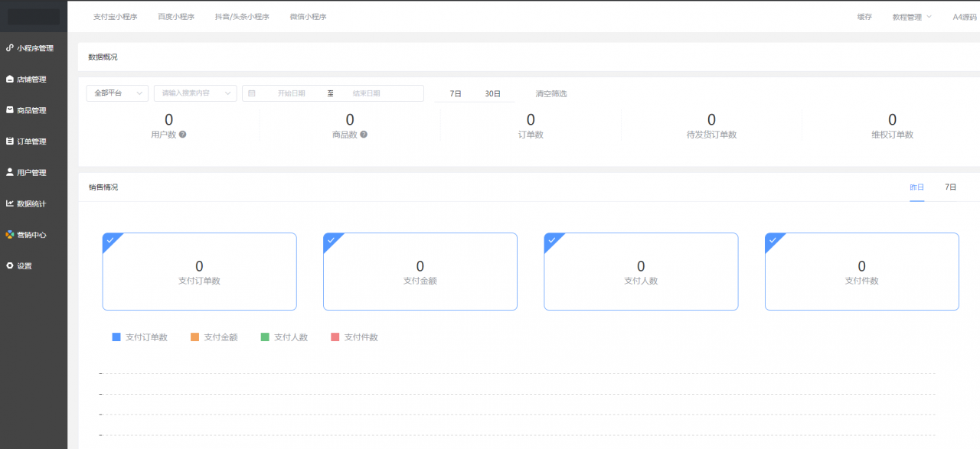The image size is (980, 449).
Task: Click the 清空筛选 button
Action: [x=551, y=94]
